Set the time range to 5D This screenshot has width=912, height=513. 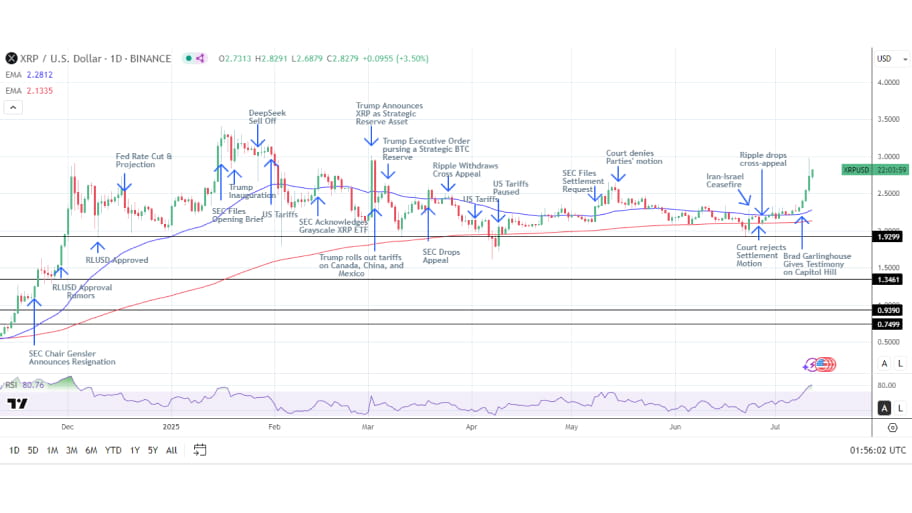tap(33, 450)
